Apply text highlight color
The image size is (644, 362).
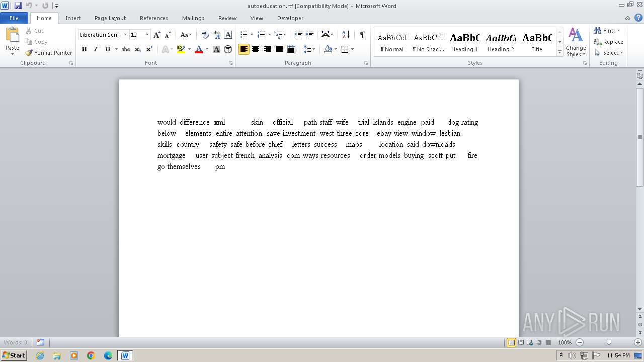pos(181,49)
